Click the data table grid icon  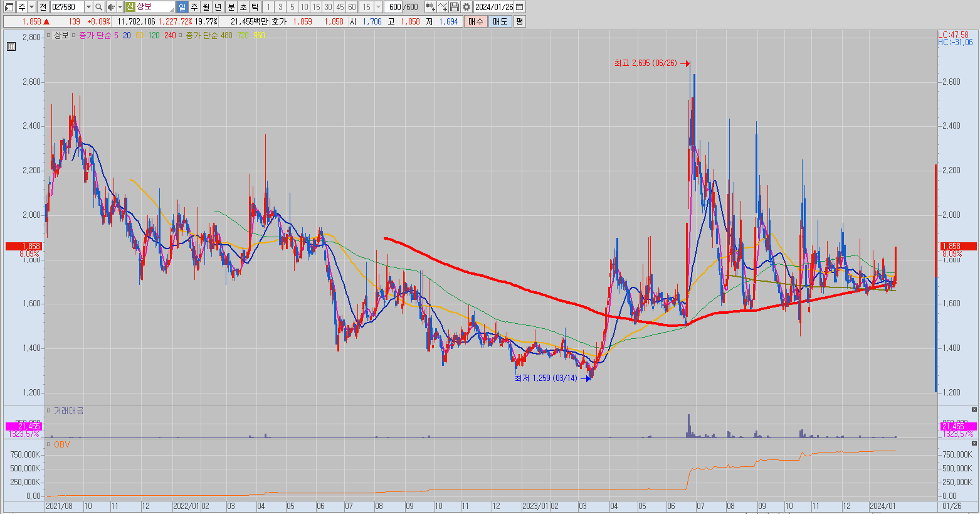click(11, 46)
